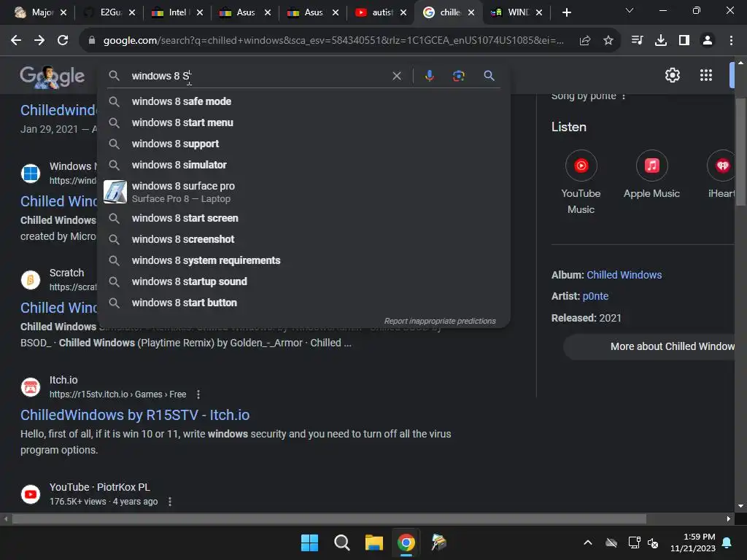Bookmark this page with the star

pos(608,41)
